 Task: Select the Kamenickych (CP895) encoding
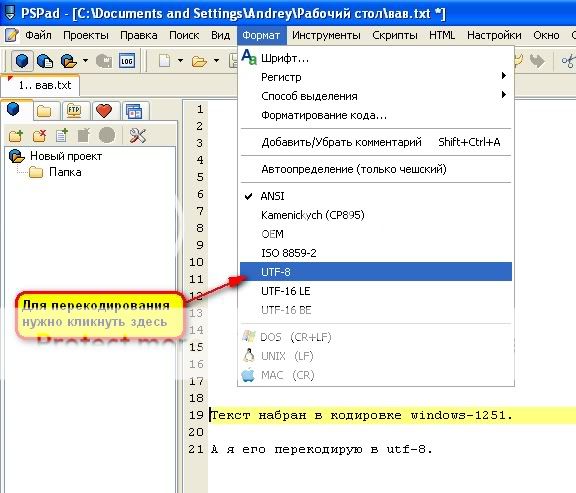click(375, 215)
